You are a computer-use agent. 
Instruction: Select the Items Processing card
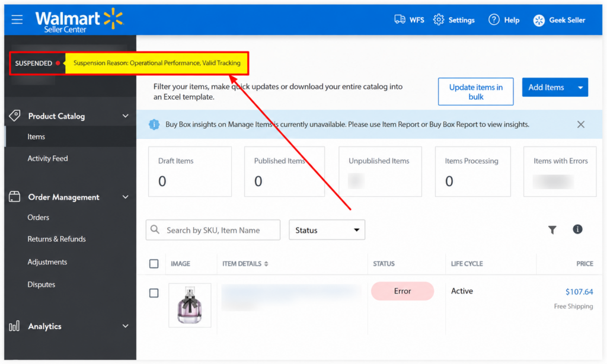(472, 171)
